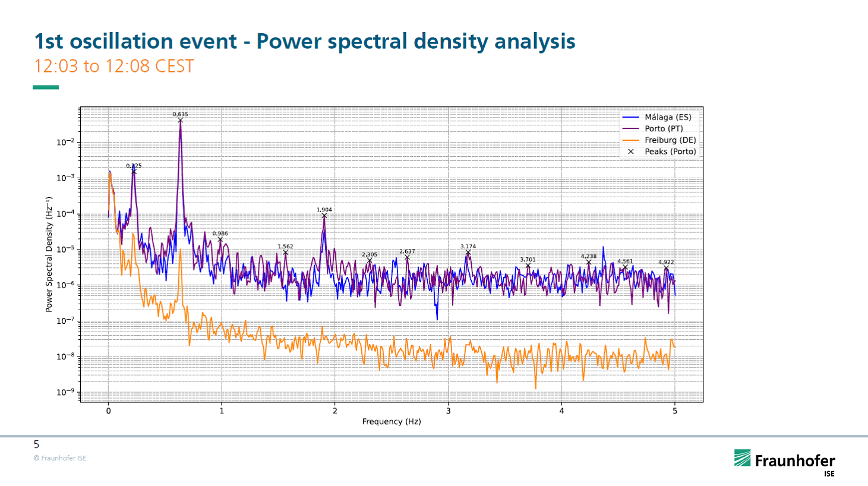Image resolution: width=868 pixels, height=486 pixels.
Task: Click the peak marker labeled 0.635
Action: [181, 121]
